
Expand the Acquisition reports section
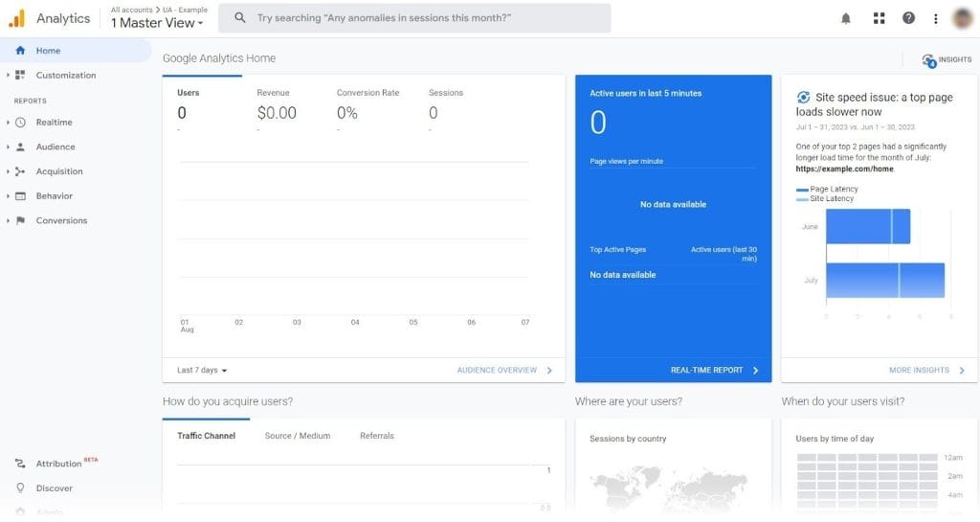pyautogui.click(x=58, y=171)
